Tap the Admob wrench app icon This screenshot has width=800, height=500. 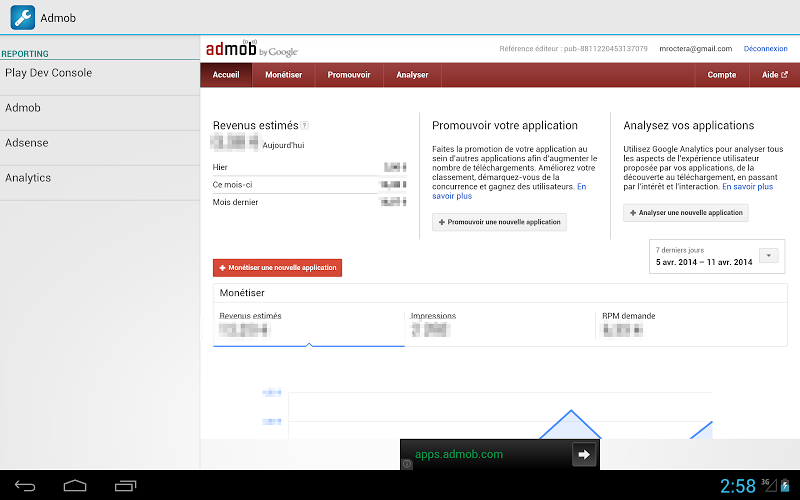[x=23, y=17]
